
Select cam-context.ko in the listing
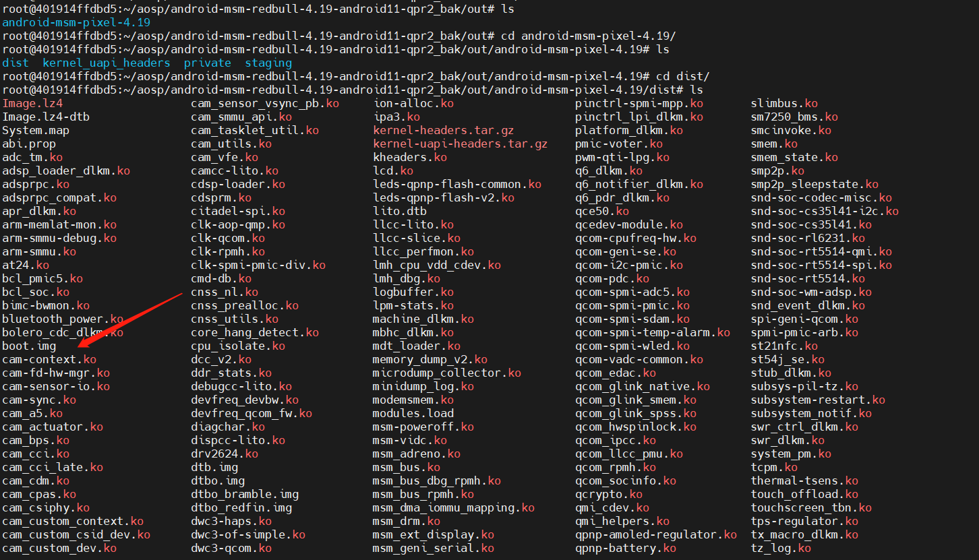[49, 359]
